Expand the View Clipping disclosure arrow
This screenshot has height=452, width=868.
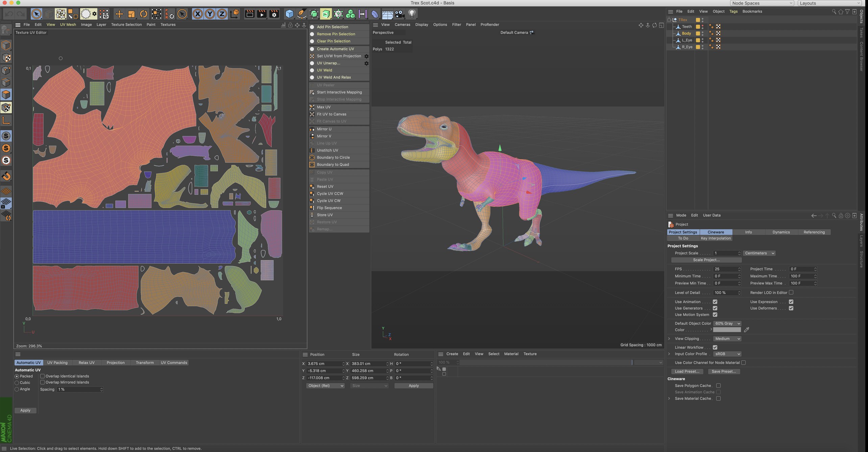[x=669, y=339]
